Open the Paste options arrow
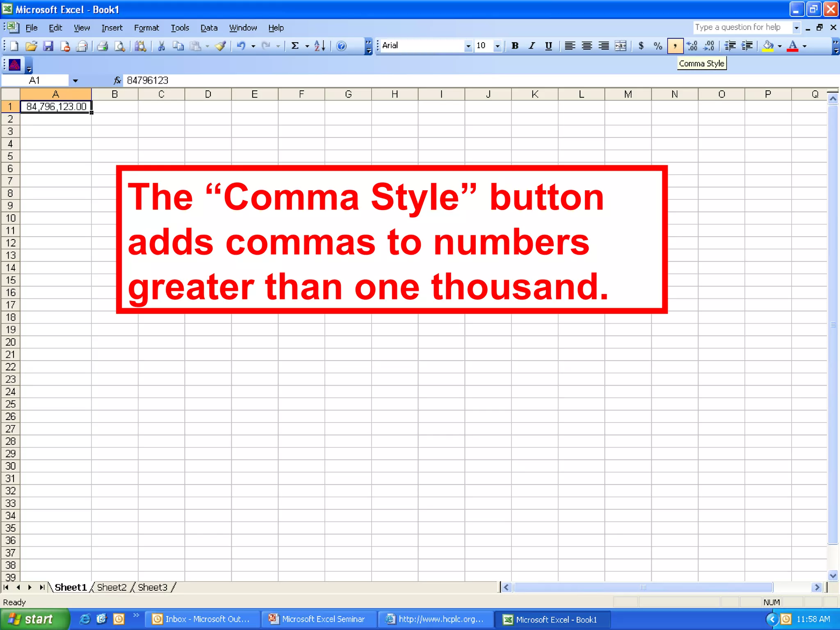Image resolution: width=840 pixels, height=630 pixels. click(x=208, y=46)
